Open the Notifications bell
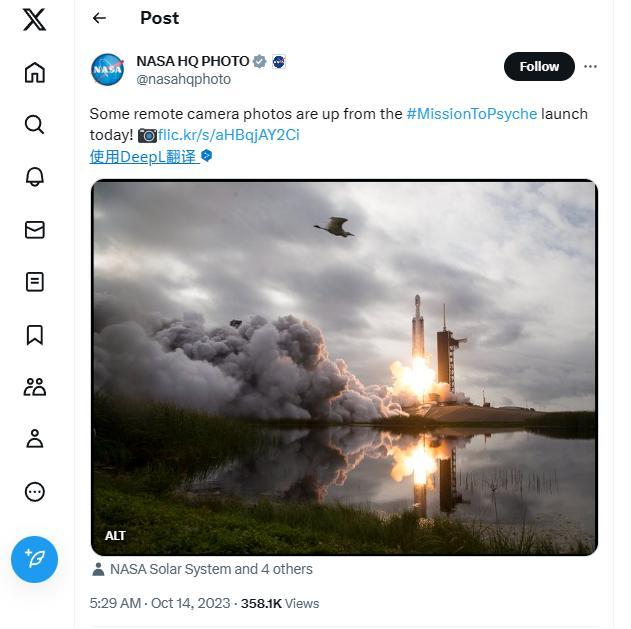 click(x=34, y=177)
